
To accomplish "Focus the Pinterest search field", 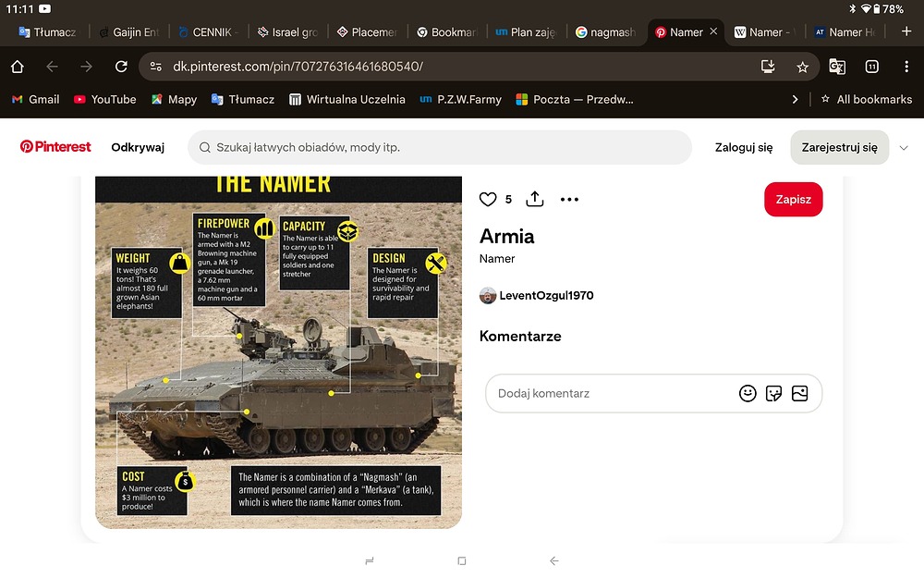I will (440, 147).
